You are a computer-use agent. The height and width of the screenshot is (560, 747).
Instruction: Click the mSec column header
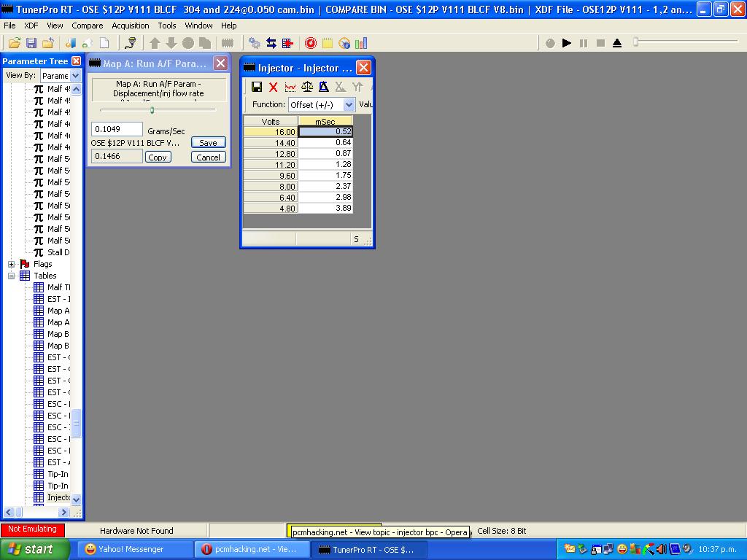pyautogui.click(x=325, y=121)
